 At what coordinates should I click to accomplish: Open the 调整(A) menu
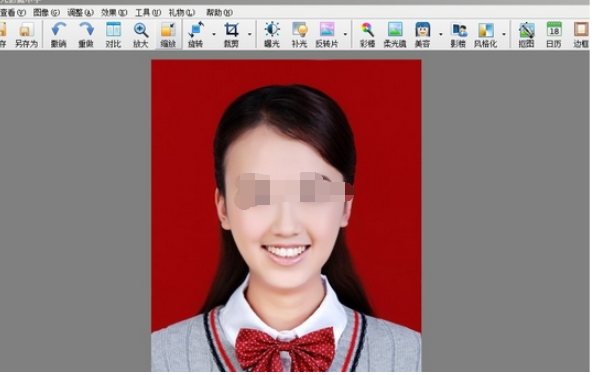80,12
